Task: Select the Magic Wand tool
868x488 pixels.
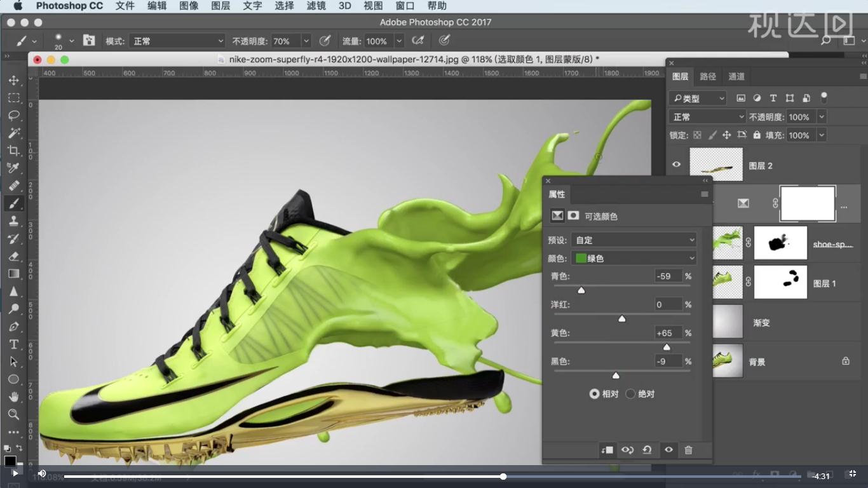Action: pos(13,133)
